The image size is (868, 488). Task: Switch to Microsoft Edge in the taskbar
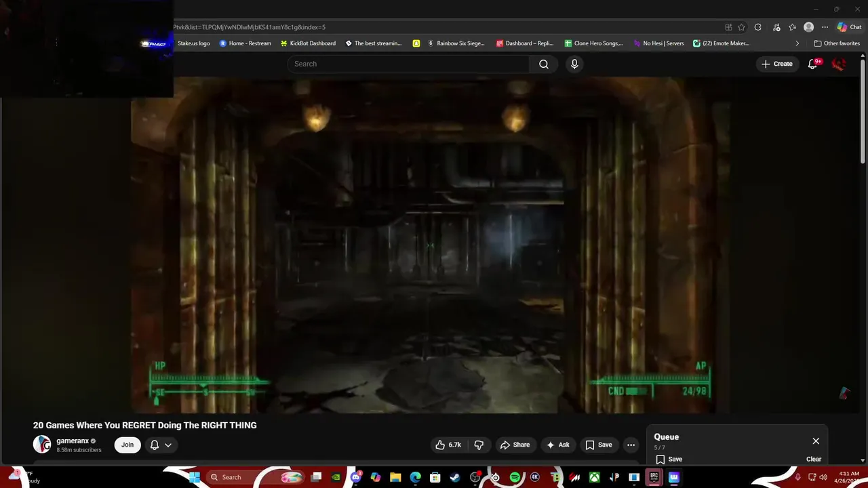pyautogui.click(x=415, y=477)
